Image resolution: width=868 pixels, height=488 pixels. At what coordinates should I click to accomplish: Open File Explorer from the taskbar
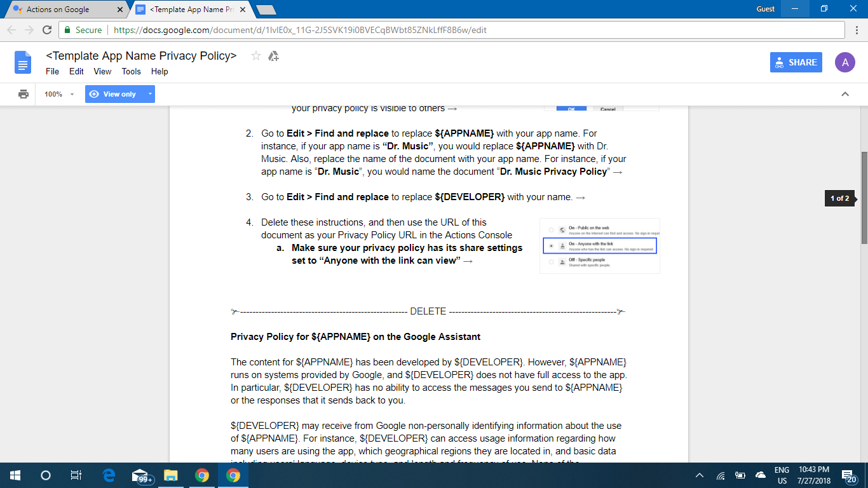pyautogui.click(x=171, y=475)
